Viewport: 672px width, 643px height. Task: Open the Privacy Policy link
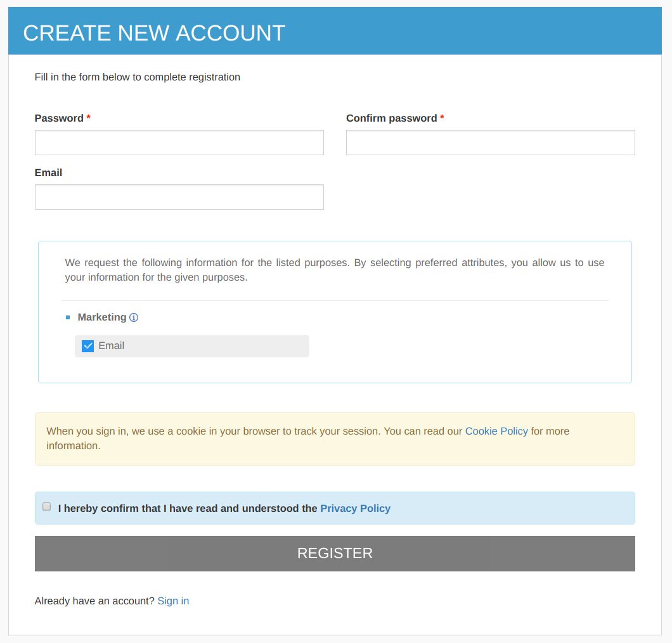tap(355, 508)
